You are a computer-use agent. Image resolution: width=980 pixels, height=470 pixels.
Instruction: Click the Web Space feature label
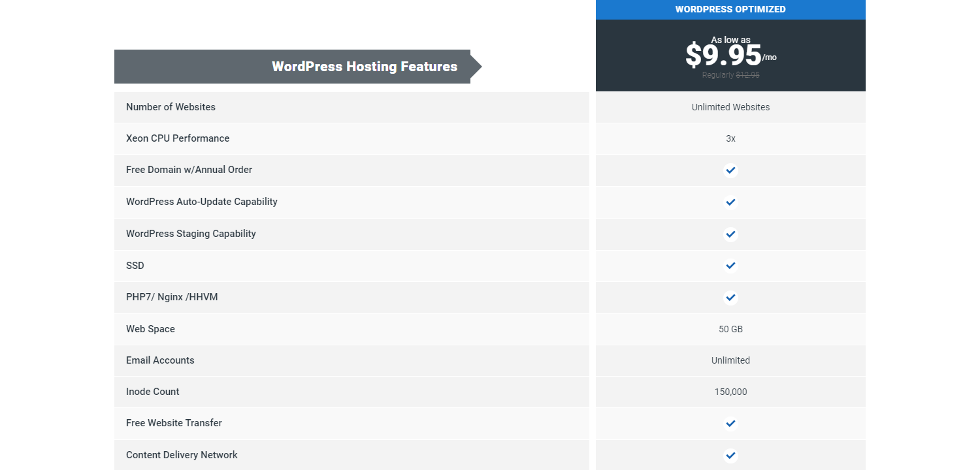(150, 329)
